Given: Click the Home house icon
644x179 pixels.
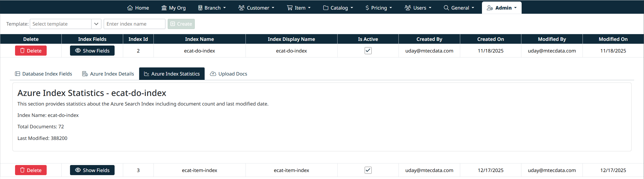Looking at the screenshot, I should point(130,8).
